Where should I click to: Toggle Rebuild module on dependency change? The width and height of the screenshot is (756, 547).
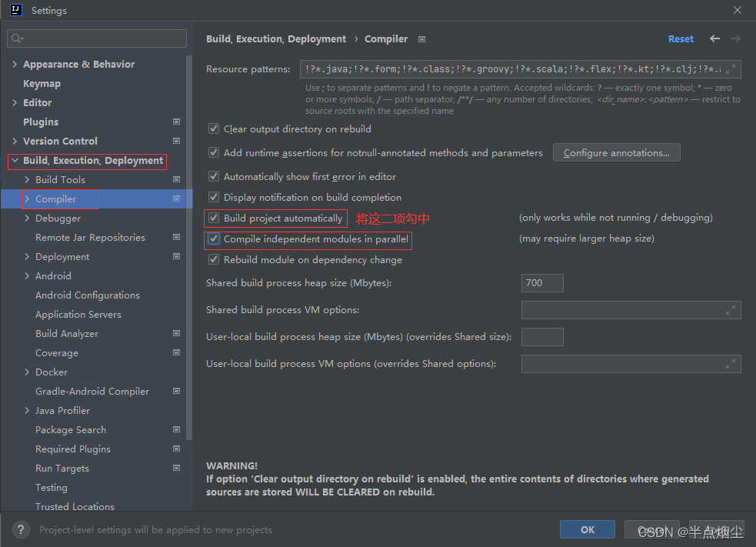click(x=214, y=259)
